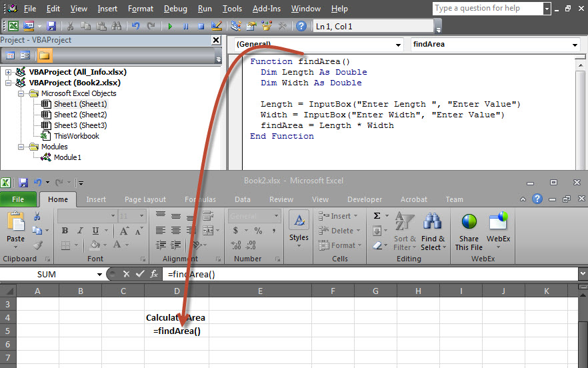
Task: Click the VBA help question mark icon
Action: [301, 27]
